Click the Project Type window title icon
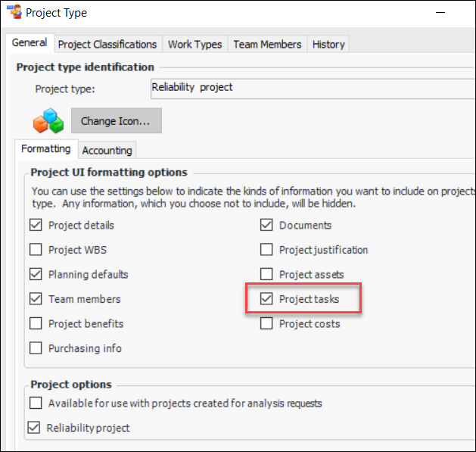 [13, 12]
